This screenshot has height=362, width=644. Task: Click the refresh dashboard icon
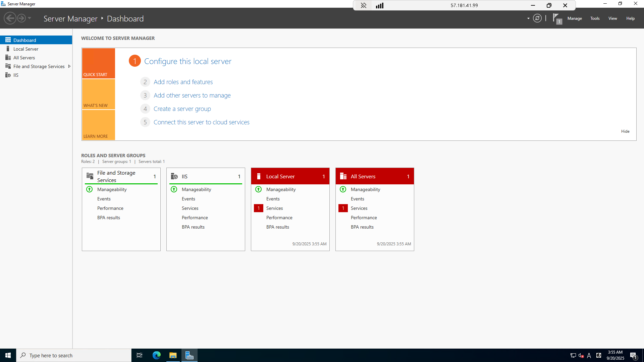click(x=537, y=18)
